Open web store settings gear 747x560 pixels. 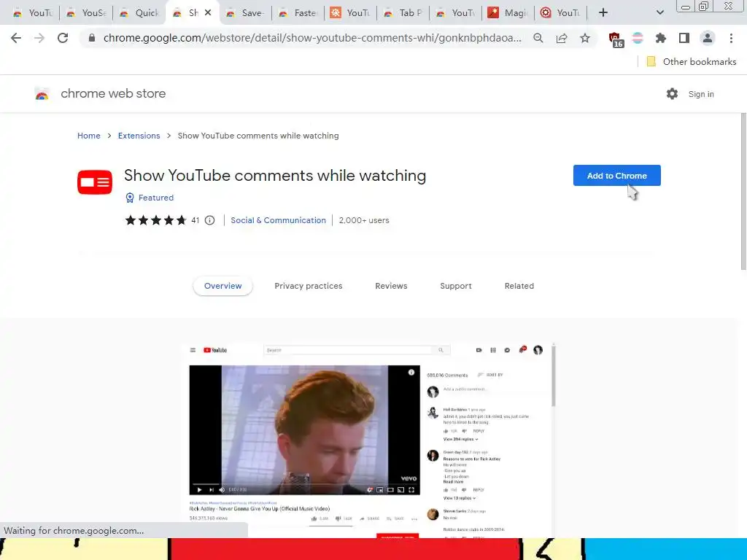pyautogui.click(x=672, y=94)
